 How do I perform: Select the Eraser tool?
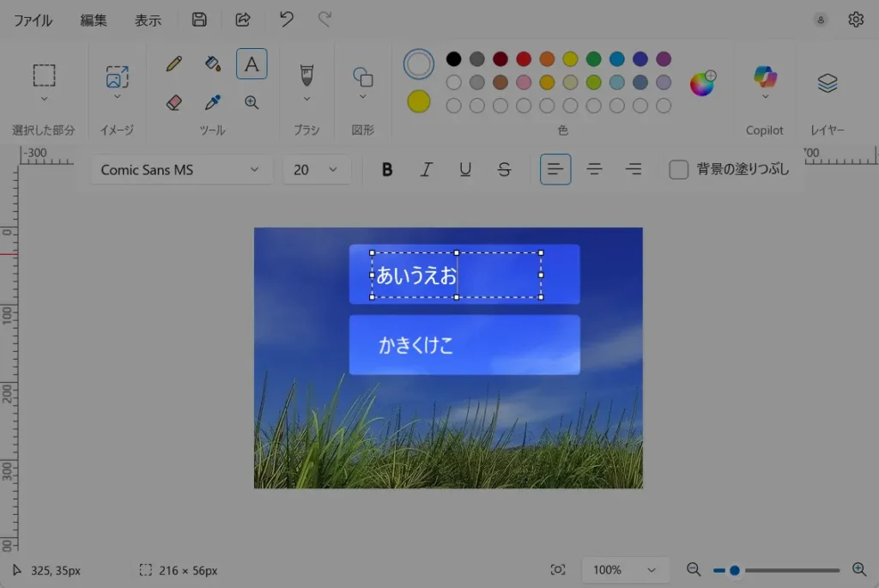pos(173,102)
